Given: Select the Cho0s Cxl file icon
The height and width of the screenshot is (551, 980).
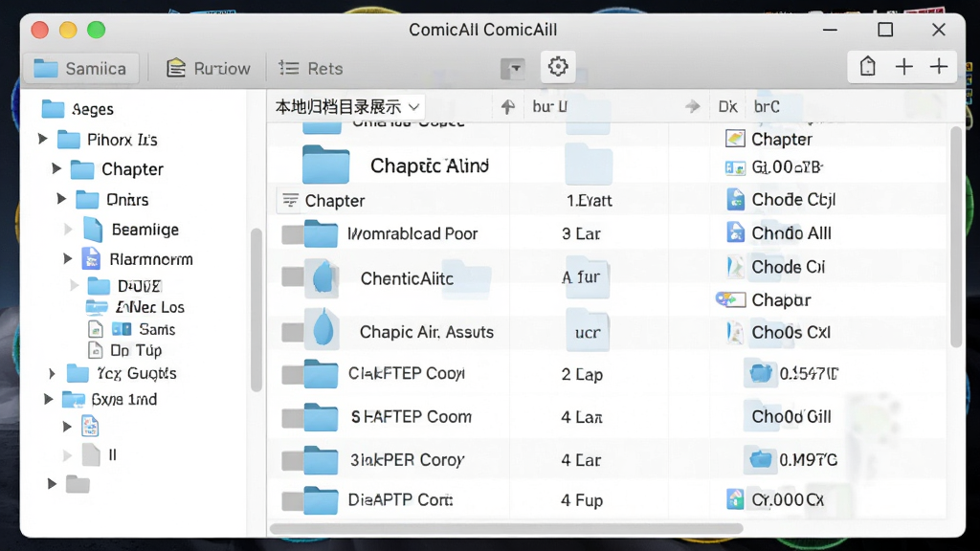Looking at the screenshot, I should pos(736,332).
